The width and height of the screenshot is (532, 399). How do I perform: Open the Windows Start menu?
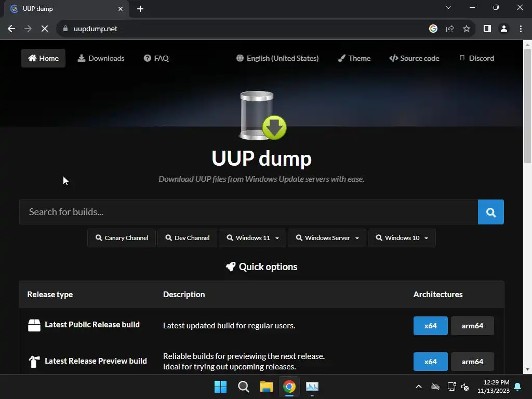coord(220,387)
